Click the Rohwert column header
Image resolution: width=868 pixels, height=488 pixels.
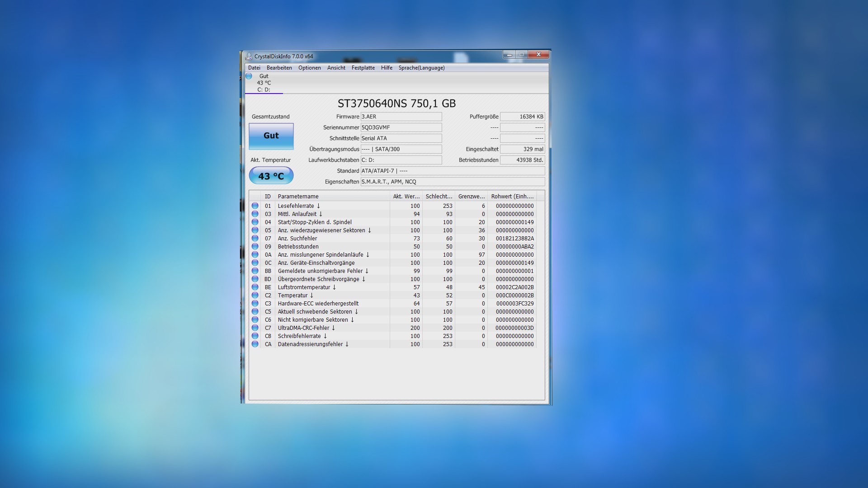click(512, 197)
